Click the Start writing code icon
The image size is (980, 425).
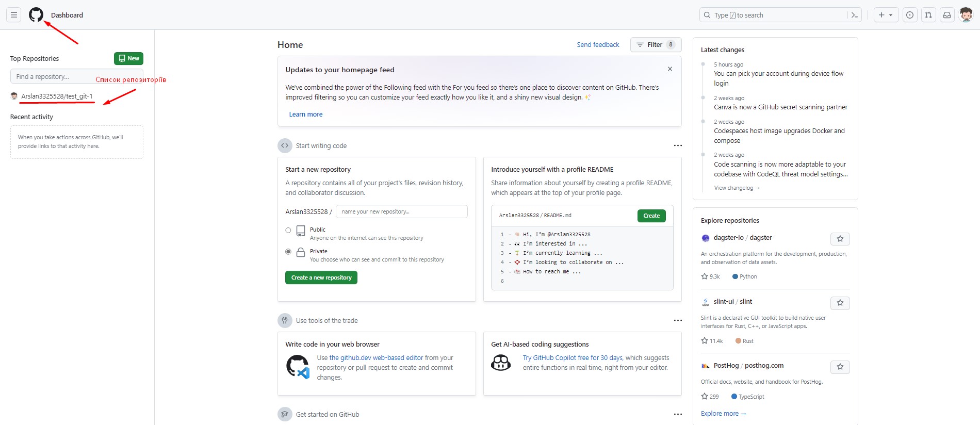[x=285, y=145]
